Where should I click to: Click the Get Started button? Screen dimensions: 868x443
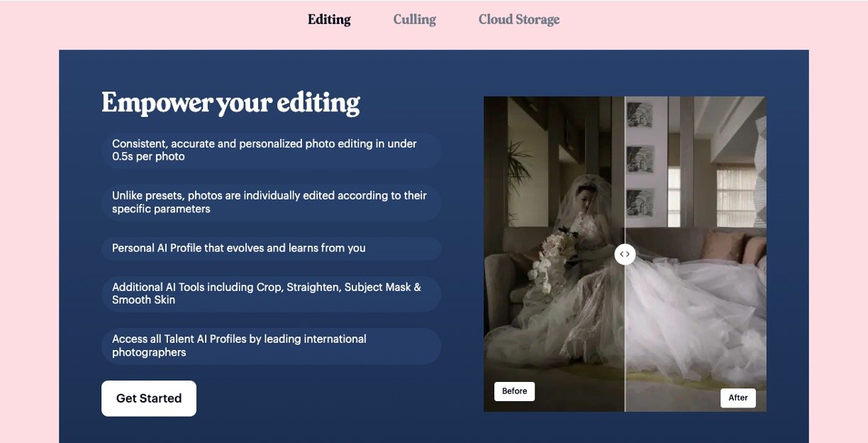pos(149,398)
